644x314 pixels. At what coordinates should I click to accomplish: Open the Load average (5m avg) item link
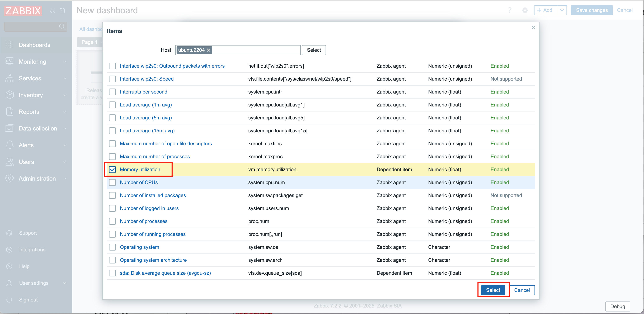coord(146,118)
